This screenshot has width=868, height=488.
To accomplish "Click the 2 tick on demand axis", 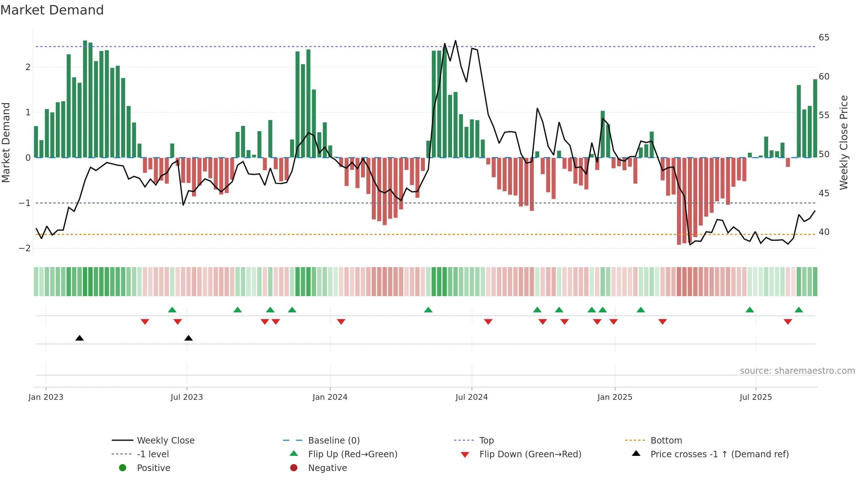I will tap(28, 67).
